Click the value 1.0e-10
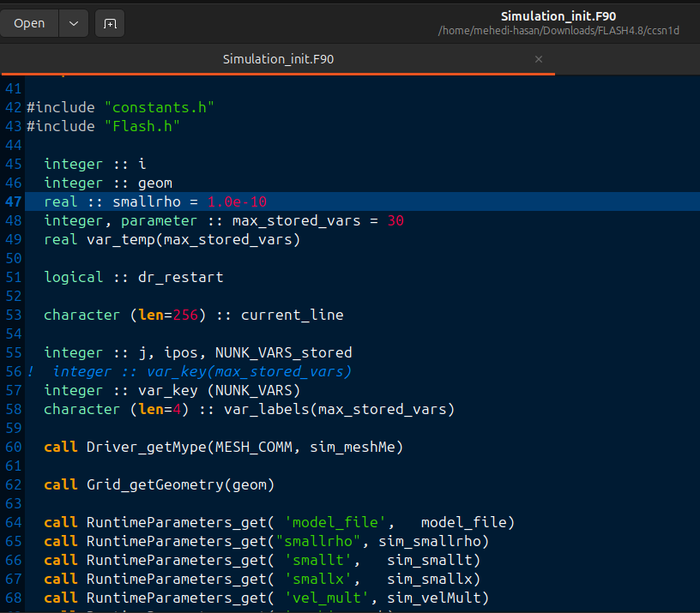 (237, 201)
